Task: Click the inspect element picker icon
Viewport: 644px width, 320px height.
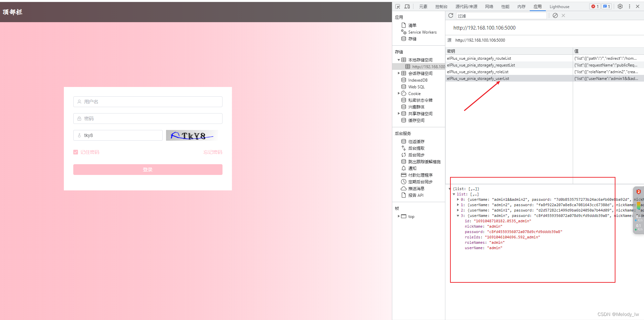Action: [398, 6]
